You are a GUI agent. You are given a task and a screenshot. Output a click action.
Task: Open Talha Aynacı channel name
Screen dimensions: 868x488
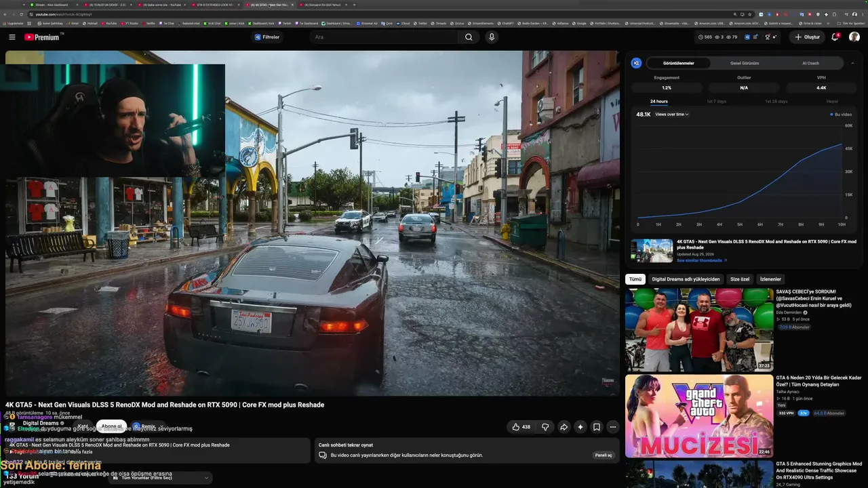(x=787, y=392)
